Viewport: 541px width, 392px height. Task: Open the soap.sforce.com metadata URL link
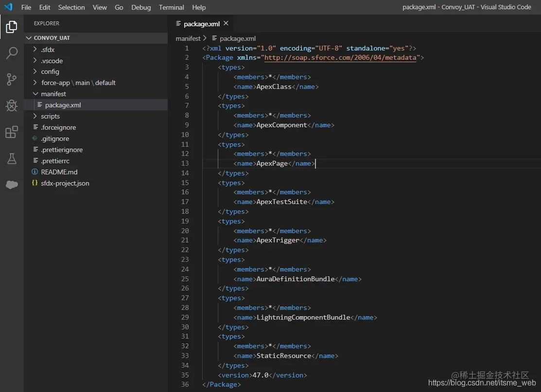click(340, 58)
